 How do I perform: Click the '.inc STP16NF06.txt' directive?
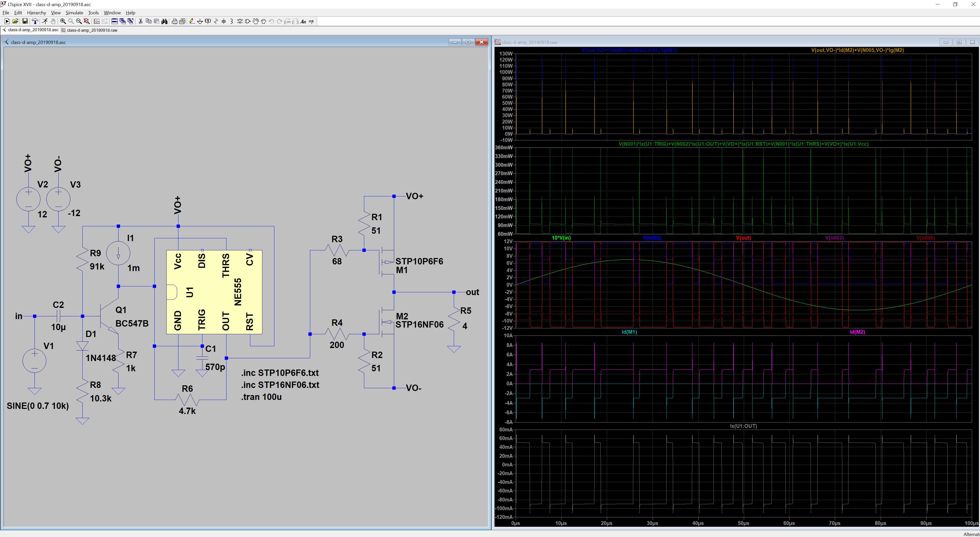(280, 385)
